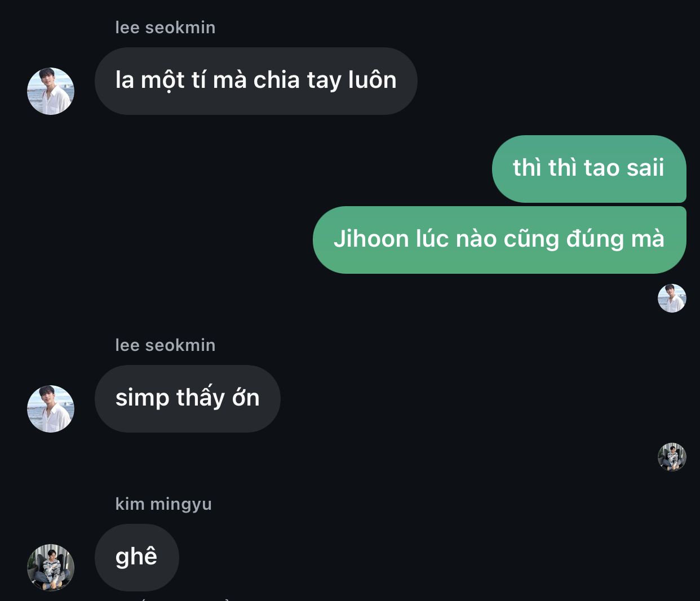
Task: Click the word "Jihoon" in the green message
Action: [371, 239]
